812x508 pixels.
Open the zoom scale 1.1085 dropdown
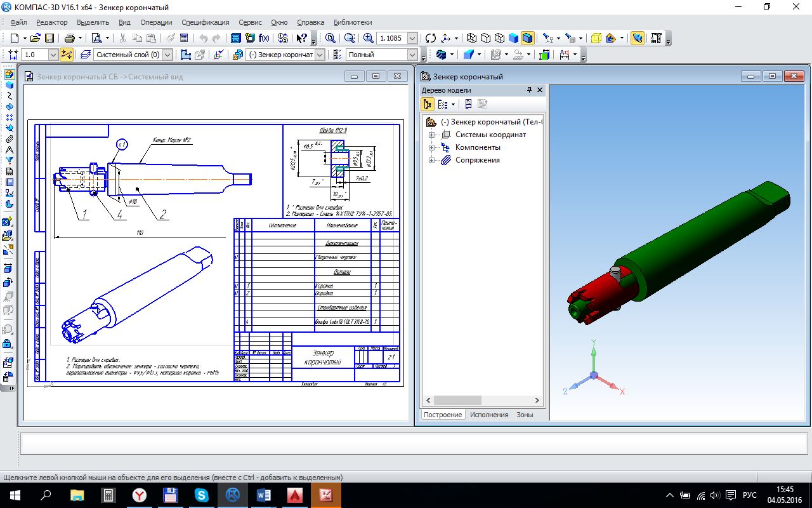click(x=412, y=38)
